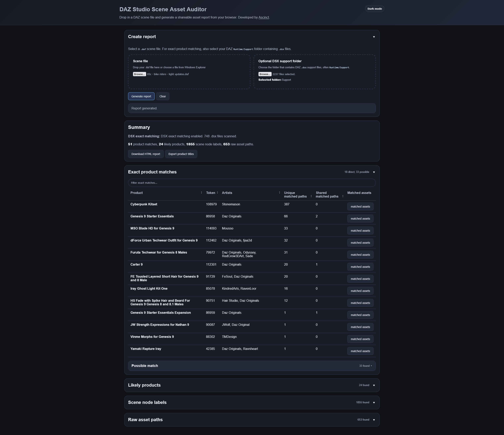Sort table by Token column

tap(217, 193)
